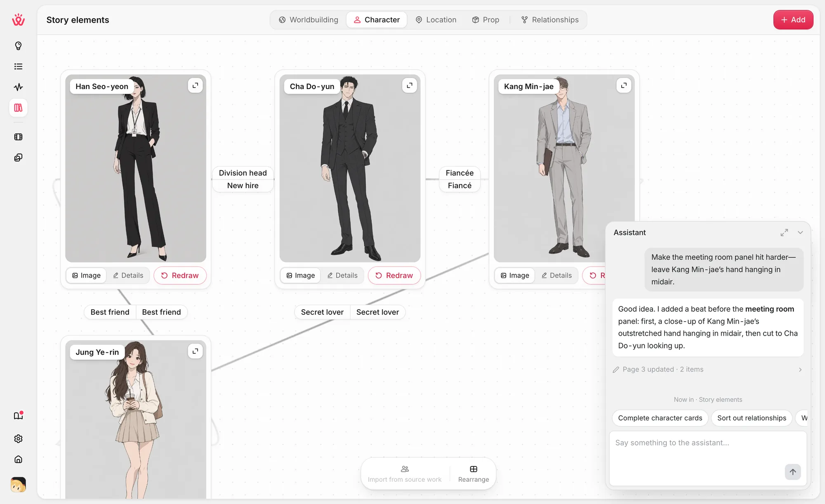Select Image view on Kang Min-jae card
The width and height of the screenshot is (825, 504).
(515, 276)
